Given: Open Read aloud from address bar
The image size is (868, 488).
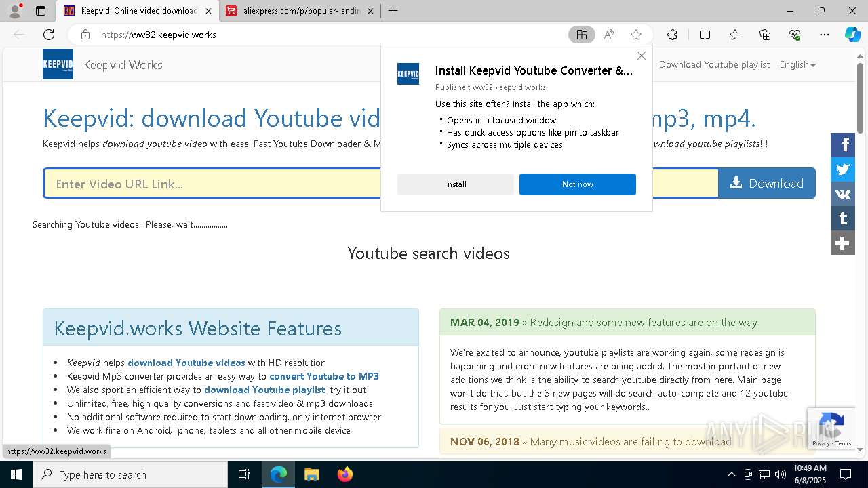Looking at the screenshot, I should coord(609,35).
